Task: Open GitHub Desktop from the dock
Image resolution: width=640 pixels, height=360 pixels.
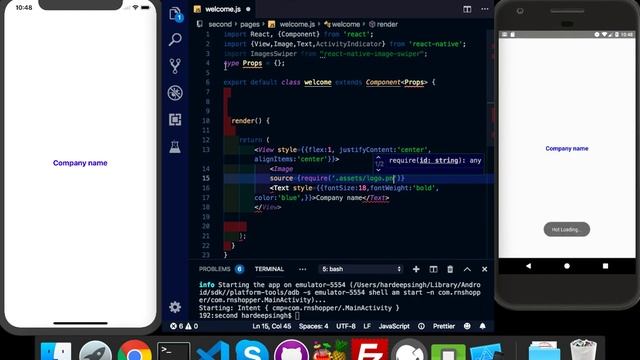Action: click(x=291, y=350)
